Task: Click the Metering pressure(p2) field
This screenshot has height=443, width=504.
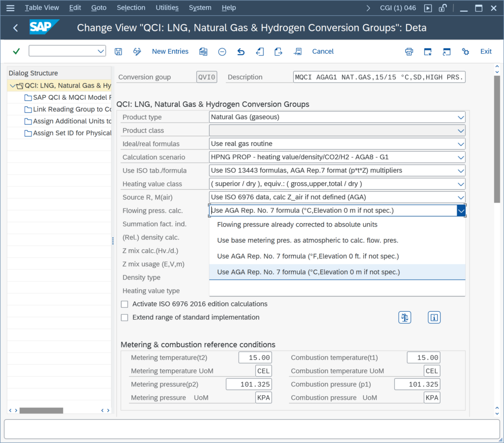Action: [x=249, y=384]
